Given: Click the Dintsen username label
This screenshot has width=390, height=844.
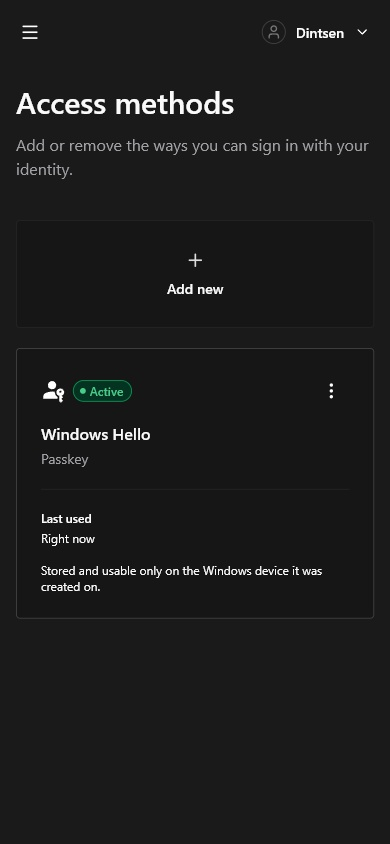Looking at the screenshot, I should (320, 33).
